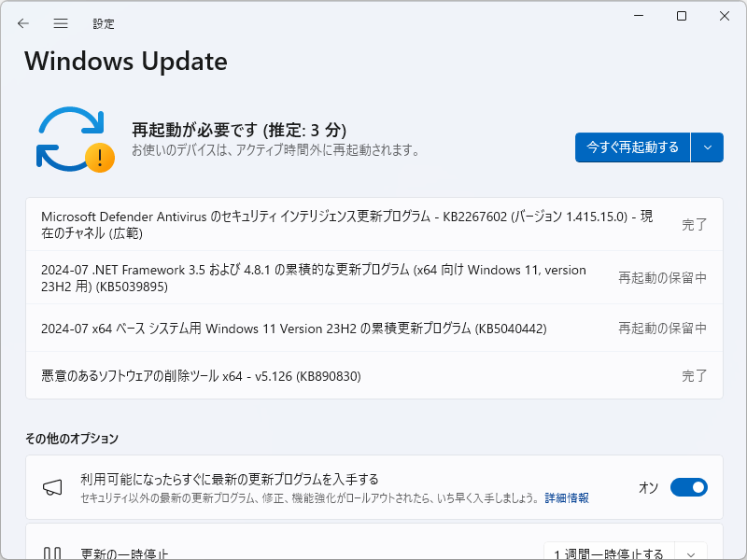Turn off the 最新の更新プログラムを入手する toggle
This screenshot has width=747, height=560.
click(688, 487)
